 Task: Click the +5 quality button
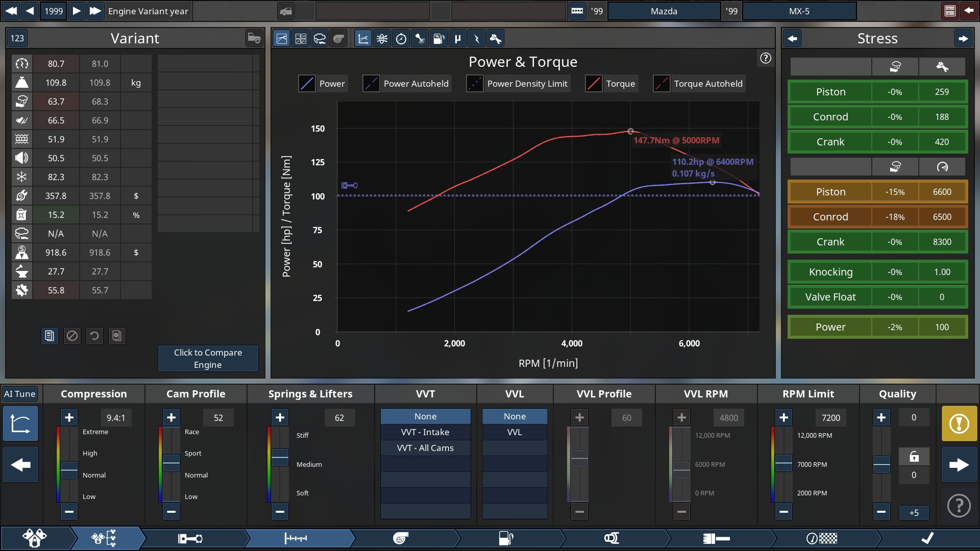pos(914,512)
